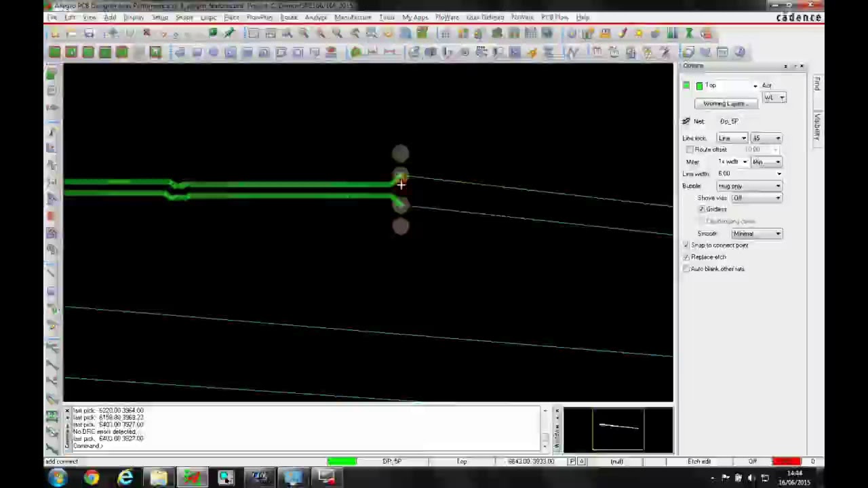
Task: Click the pushpin Unfix toolbar icon
Action: [x=229, y=33]
